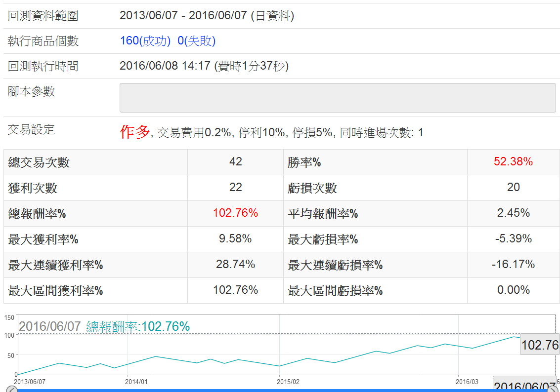560x392 pixels.
Task: Open the 160(成功) successful items link
Action: [145, 41]
